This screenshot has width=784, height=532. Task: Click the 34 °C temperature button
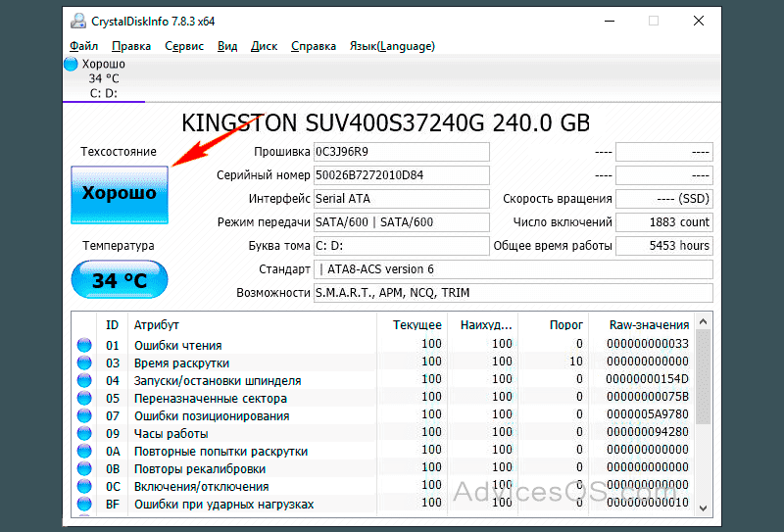click(x=120, y=279)
